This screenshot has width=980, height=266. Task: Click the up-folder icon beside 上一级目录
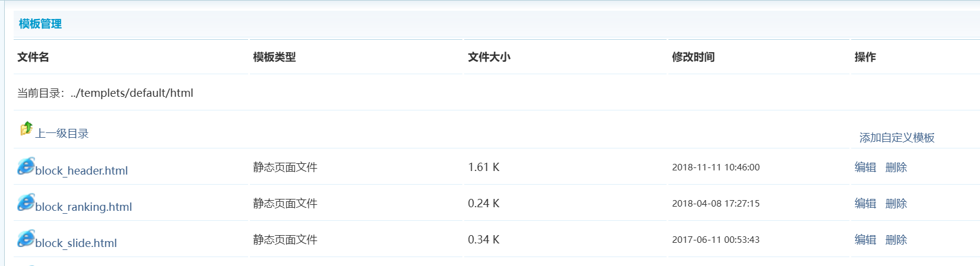tap(26, 128)
